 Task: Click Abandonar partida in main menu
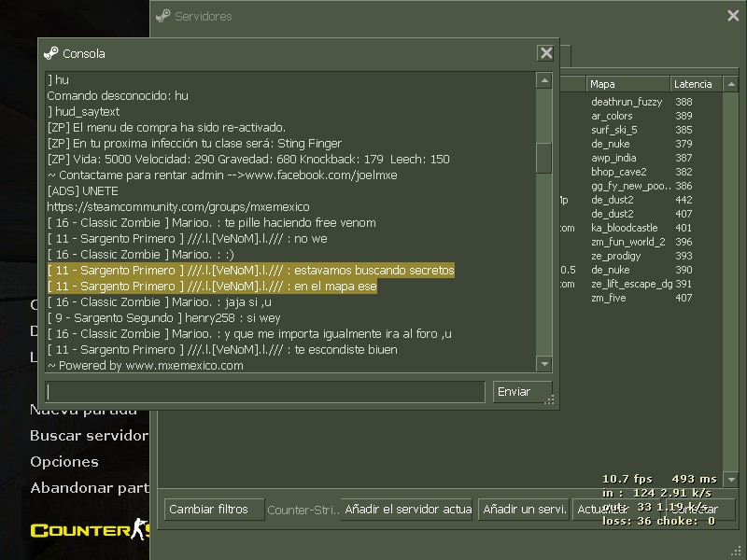pyautogui.click(x=89, y=488)
